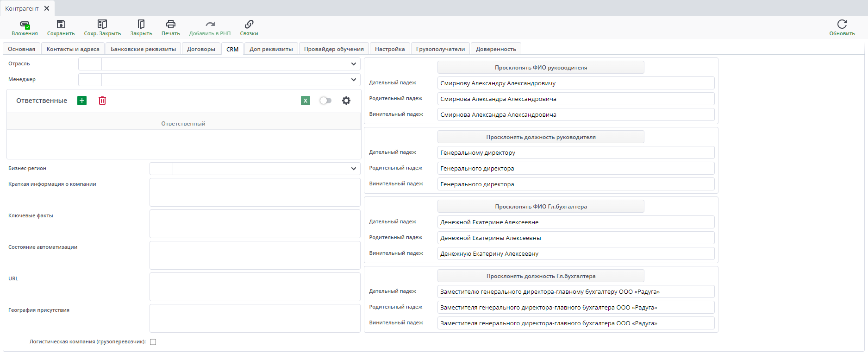The image size is (868, 354).
Task: Toggle the switch in Ответственные panel
Action: click(325, 101)
